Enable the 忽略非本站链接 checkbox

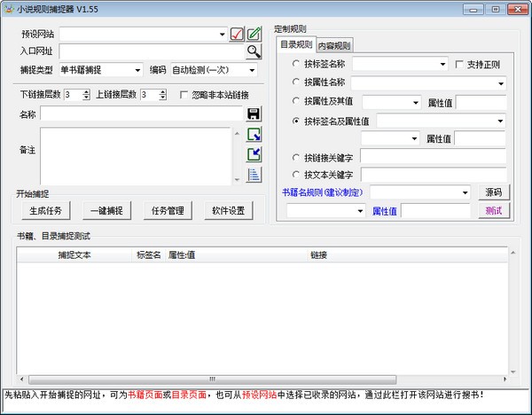[x=184, y=95]
